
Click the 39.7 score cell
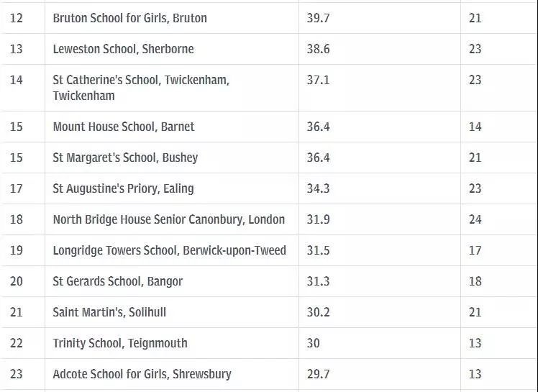click(318, 18)
